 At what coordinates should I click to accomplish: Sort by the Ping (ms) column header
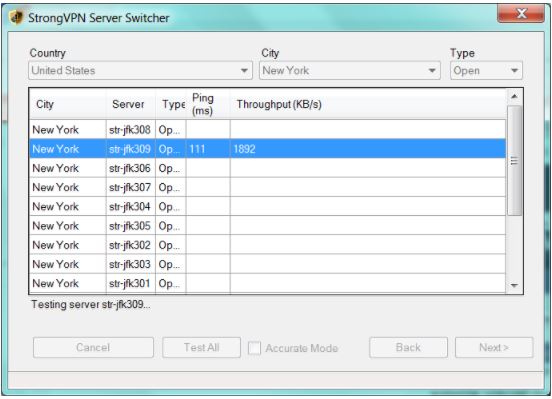pos(208,104)
